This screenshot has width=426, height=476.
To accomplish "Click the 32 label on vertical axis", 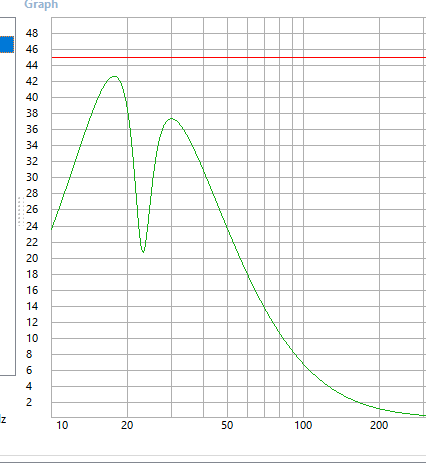I will click(x=32, y=161).
